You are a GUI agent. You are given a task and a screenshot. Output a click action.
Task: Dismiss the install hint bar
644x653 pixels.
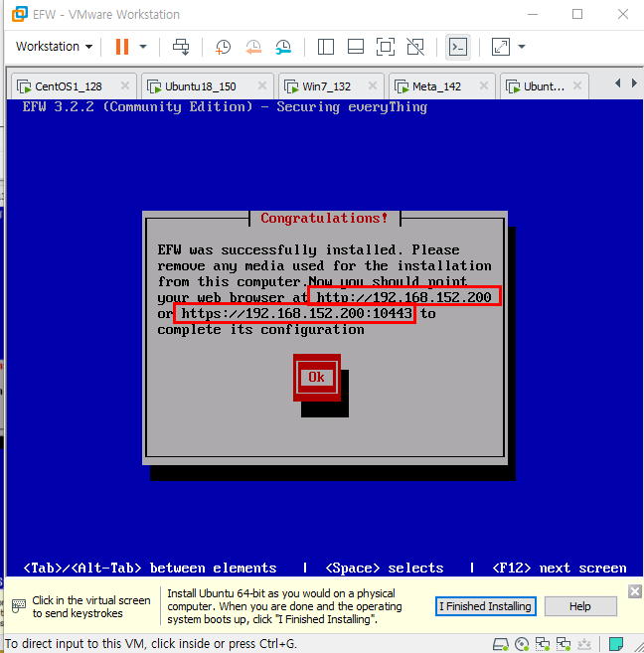point(635,591)
